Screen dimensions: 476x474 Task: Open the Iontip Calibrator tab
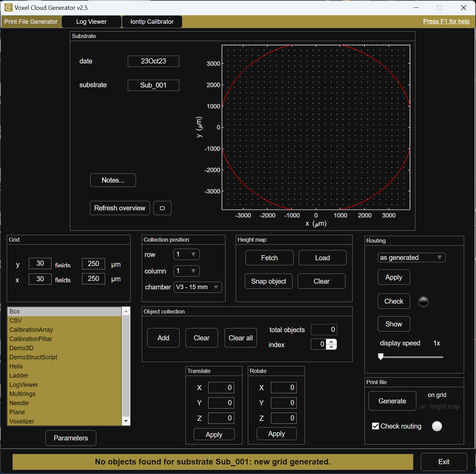pyautogui.click(x=152, y=22)
